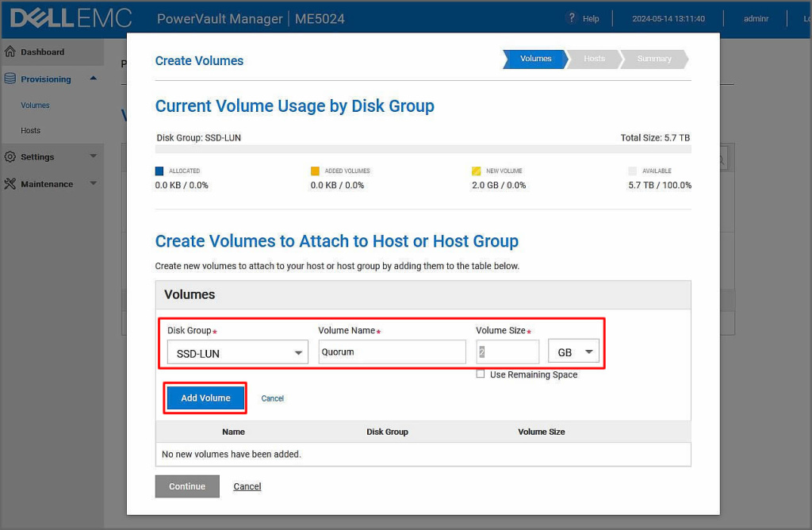
Task: Expand the Settings menu arrow
Action: 93,156
